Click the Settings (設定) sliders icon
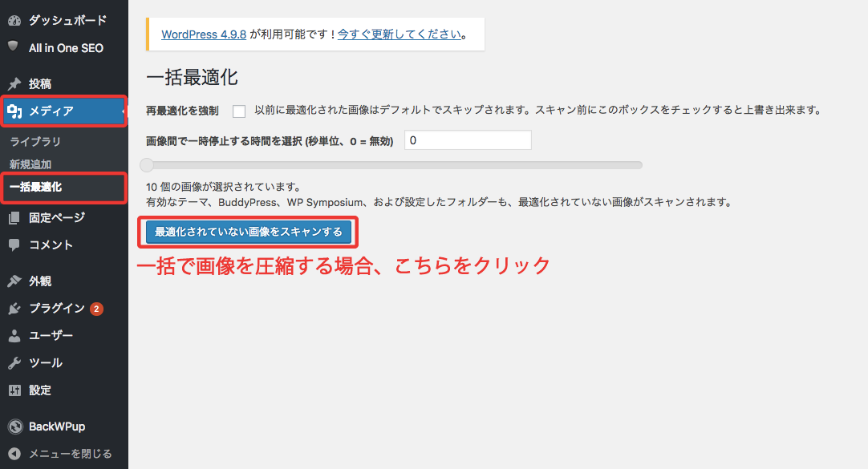Viewport: 868px width, 469px height. (14, 390)
